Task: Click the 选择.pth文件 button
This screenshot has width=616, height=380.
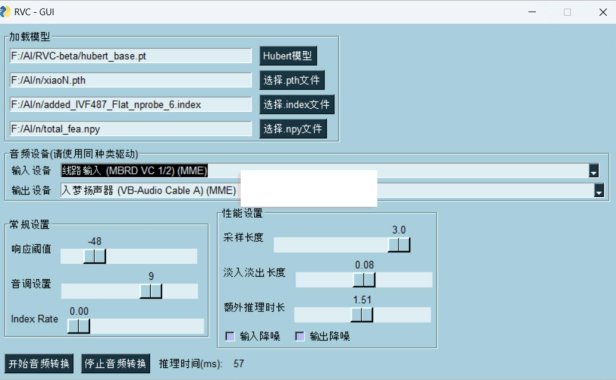Action: pos(292,80)
